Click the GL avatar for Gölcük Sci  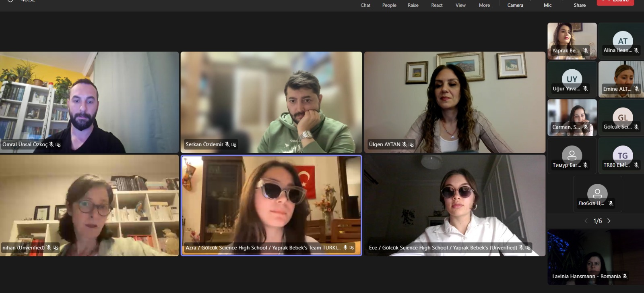(x=623, y=117)
